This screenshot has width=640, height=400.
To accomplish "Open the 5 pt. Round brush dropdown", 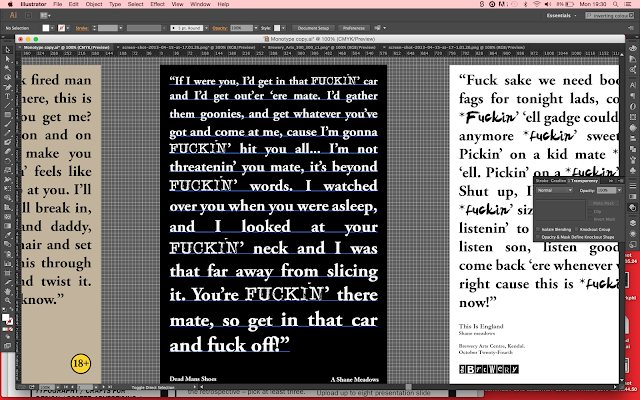I will tap(207, 28).
